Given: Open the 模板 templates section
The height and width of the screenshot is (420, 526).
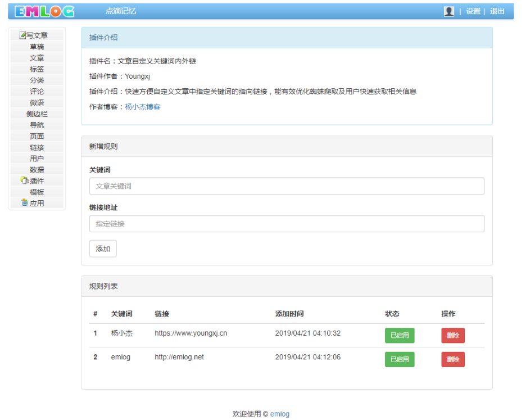Looking at the screenshot, I should [37, 192].
